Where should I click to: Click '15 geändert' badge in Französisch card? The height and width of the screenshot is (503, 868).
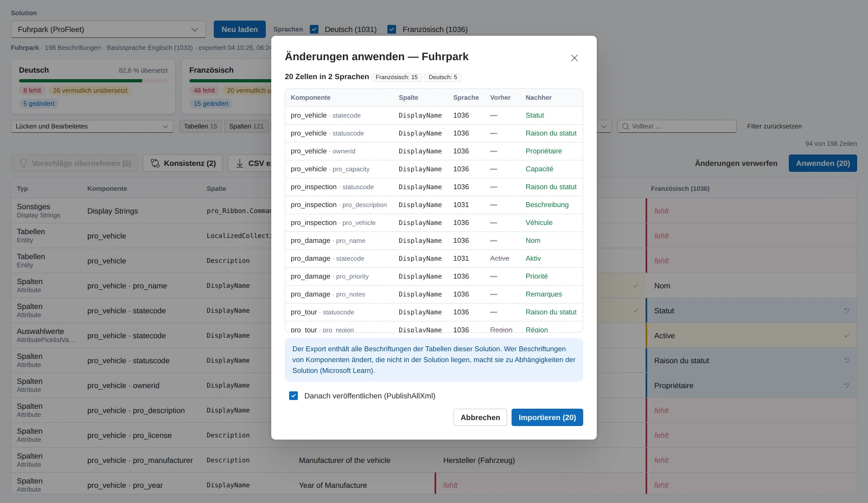coord(211,104)
